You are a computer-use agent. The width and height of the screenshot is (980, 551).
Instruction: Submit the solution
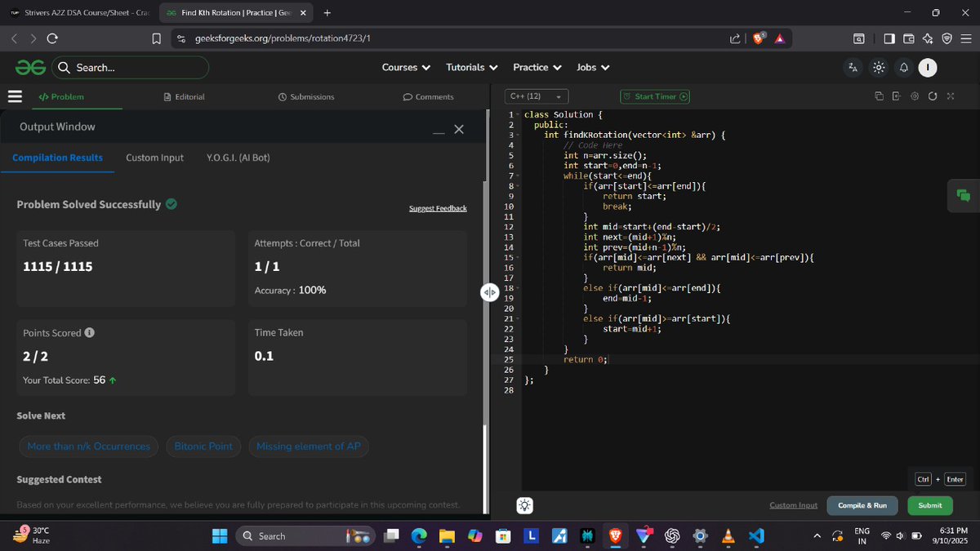click(929, 505)
